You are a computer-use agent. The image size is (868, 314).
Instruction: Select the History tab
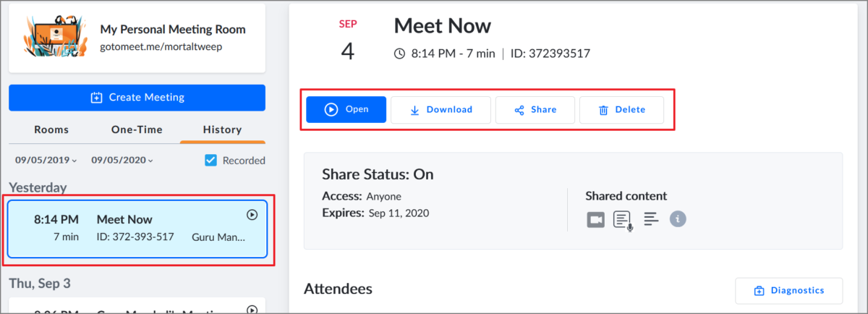pos(222,130)
